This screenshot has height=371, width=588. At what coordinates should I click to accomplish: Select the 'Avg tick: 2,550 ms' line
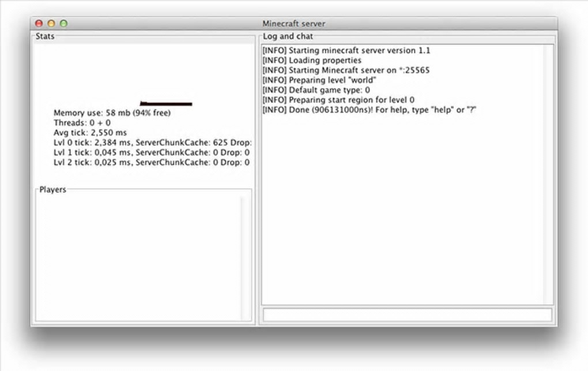[90, 133]
